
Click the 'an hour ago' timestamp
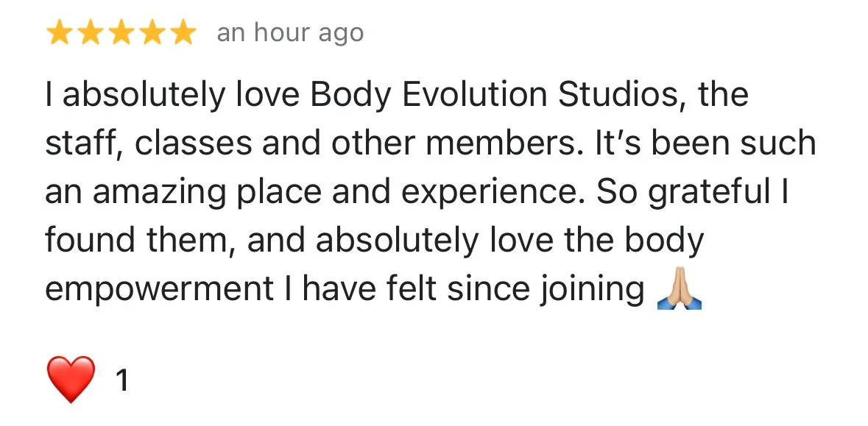click(x=290, y=33)
